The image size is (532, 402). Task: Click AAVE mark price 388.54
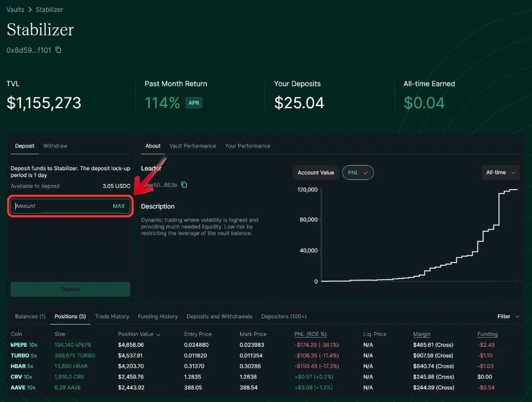[x=249, y=387]
